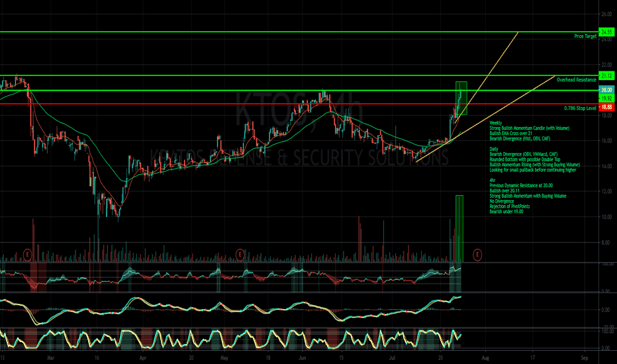The height and width of the screenshot is (364, 617).
Task: Click note 'Previous Dynamic Resistance at 20.00'
Action: 521,185
